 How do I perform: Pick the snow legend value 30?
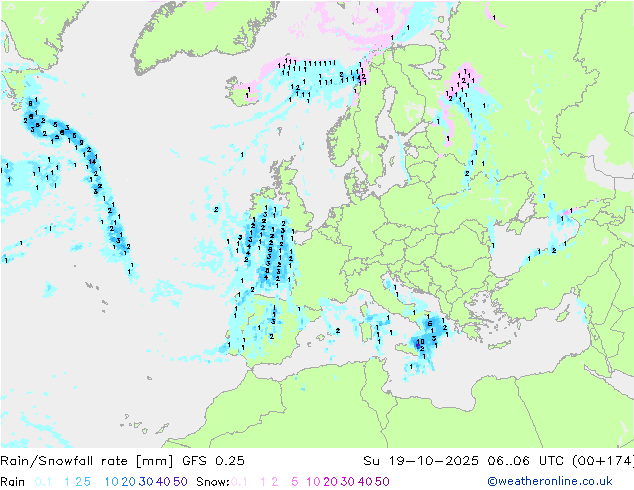click(347, 482)
